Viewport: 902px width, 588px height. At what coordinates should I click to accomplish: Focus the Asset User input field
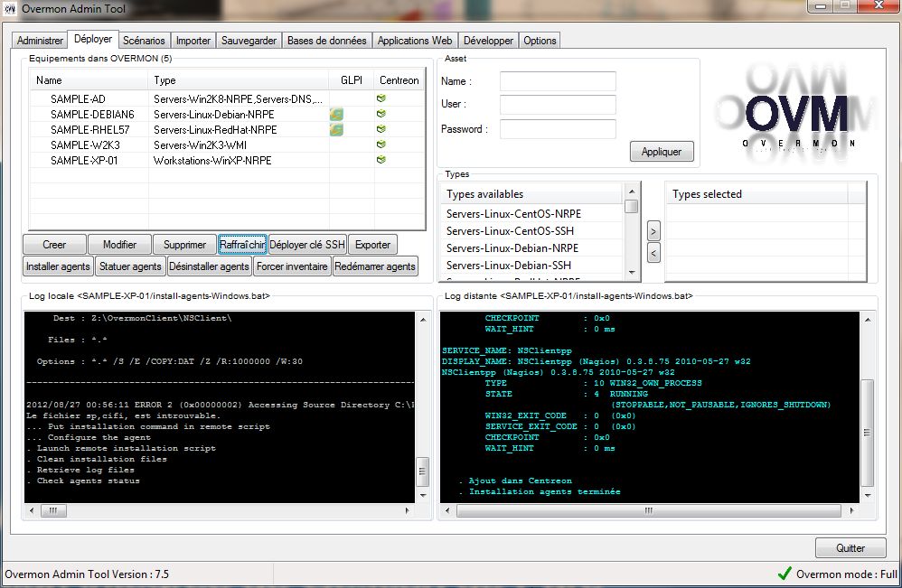click(558, 105)
